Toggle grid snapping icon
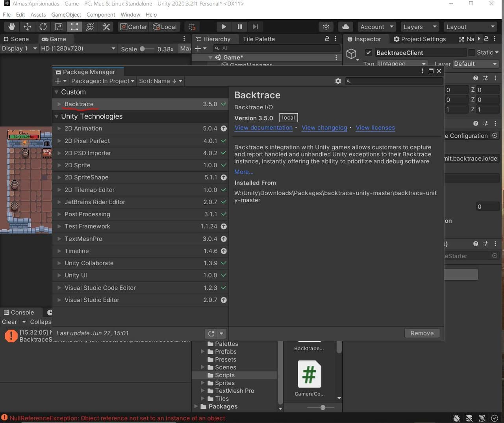This screenshot has height=423, width=504. (x=192, y=27)
